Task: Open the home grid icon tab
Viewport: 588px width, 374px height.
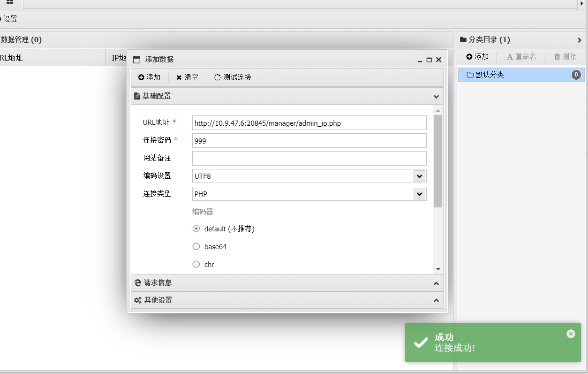Action: coord(9,2)
